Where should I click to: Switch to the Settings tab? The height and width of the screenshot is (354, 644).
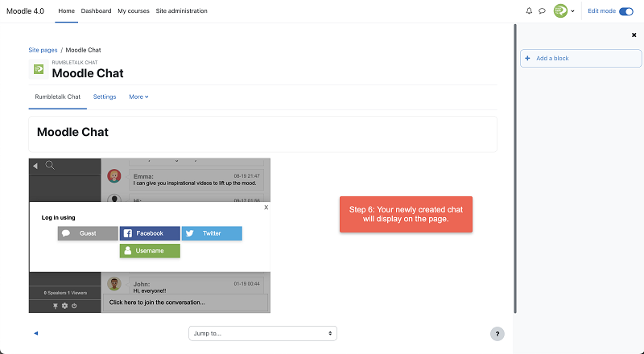[105, 97]
